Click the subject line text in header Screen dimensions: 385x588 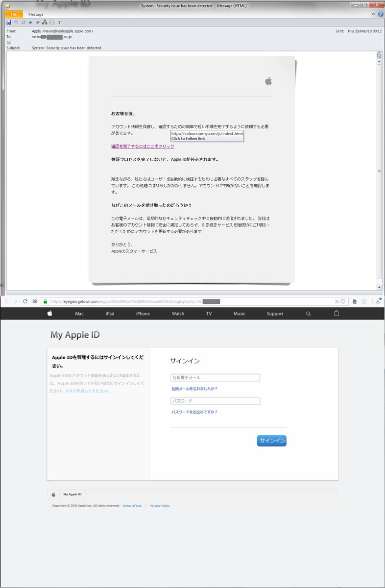[x=67, y=48]
